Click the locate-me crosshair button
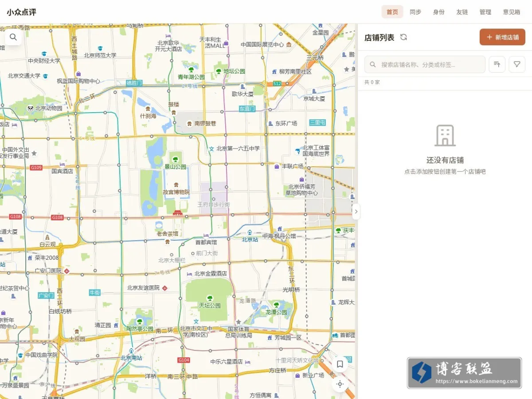This screenshot has height=399, width=532. 340,384
